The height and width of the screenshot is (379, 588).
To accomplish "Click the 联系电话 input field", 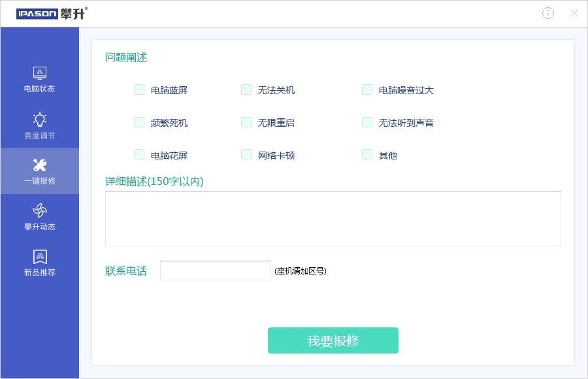I will (x=215, y=271).
